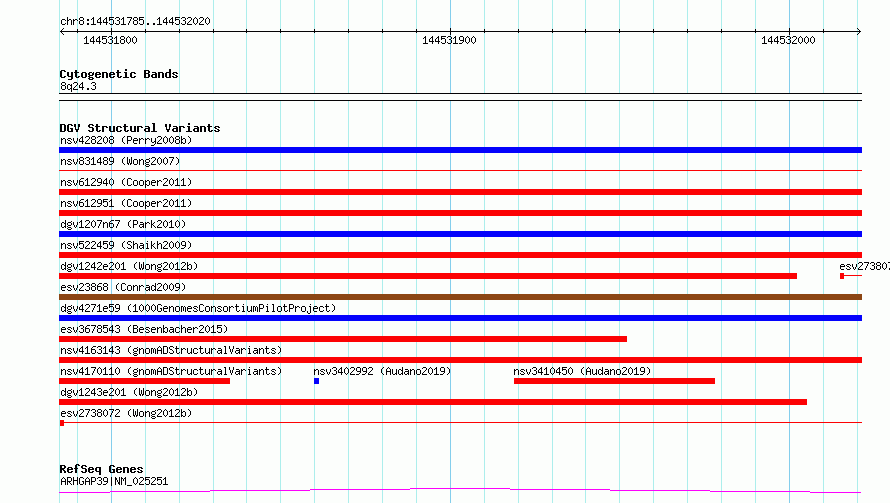The height and width of the screenshot is (503, 890).
Task: Click the Cytogenetic Bands track title
Action: coord(119,74)
